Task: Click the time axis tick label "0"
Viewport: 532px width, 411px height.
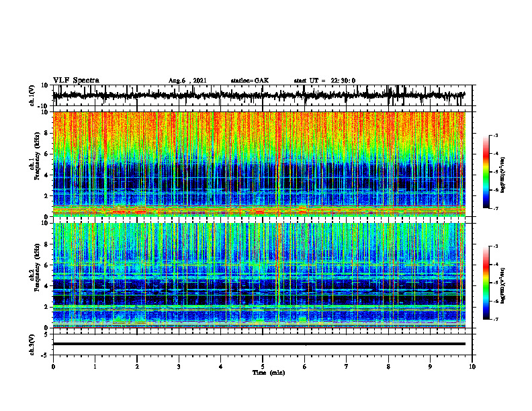Action: pyautogui.click(x=53, y=367)
